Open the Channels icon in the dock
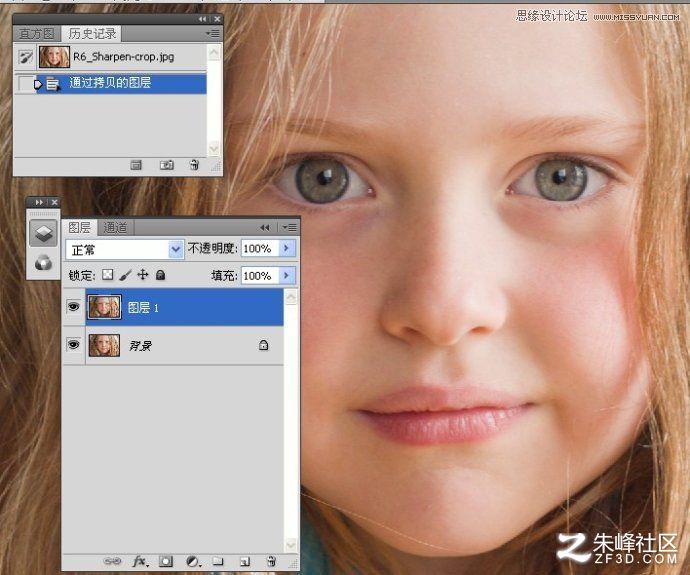 [43, 263]
